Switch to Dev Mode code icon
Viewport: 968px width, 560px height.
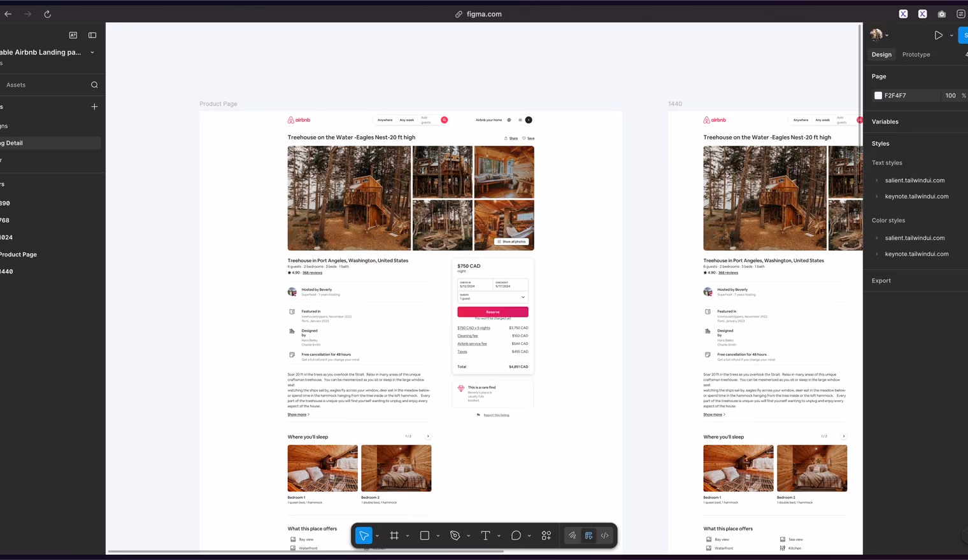point(605,536)
